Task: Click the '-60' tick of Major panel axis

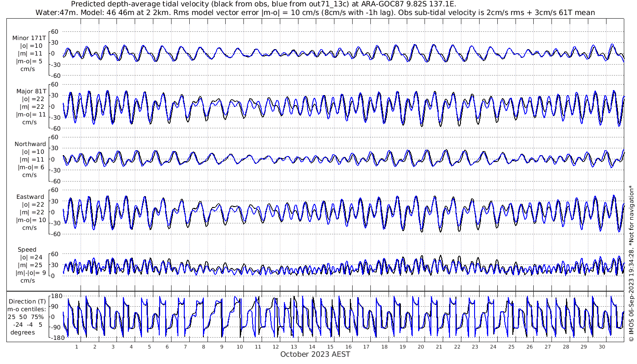Action: (56, 128)
